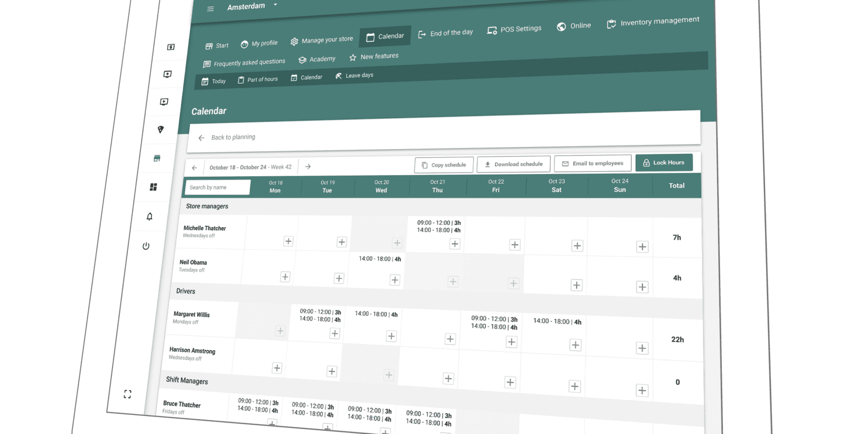Open notifications bell in sidebar
This screenshot has height=434, width=868.
[x=150, y=216]
